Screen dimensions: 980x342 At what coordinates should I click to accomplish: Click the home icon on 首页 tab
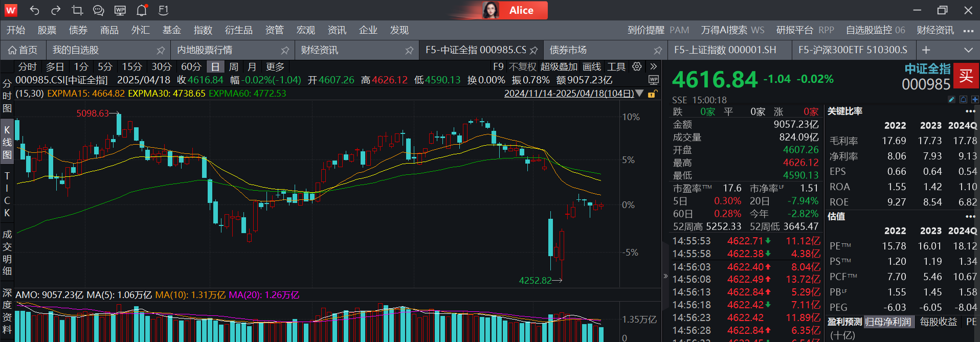13,50
